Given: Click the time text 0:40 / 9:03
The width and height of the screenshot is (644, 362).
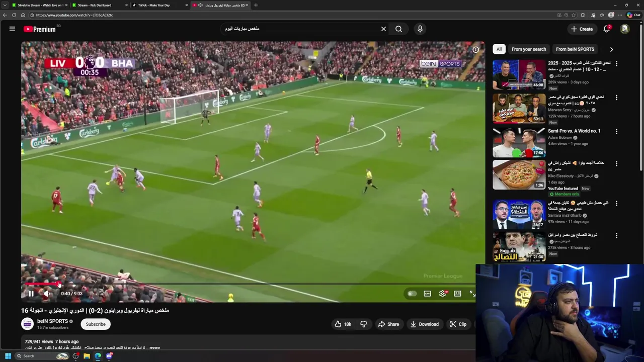Looking at the screenshot, I should 71,294.
